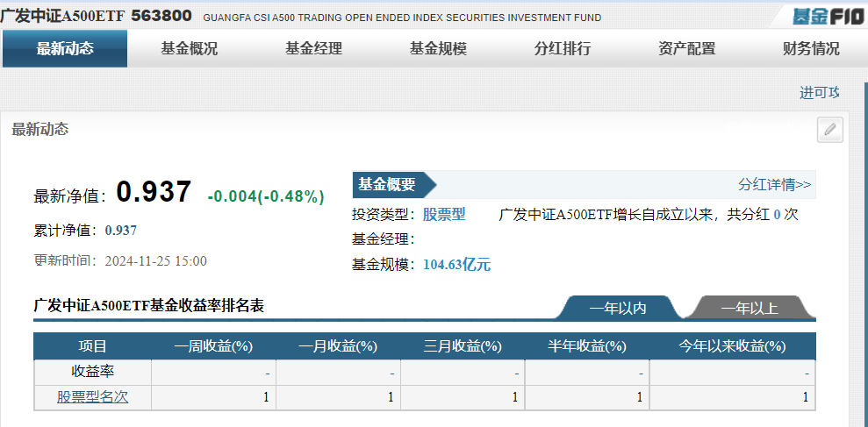Go to the 基金规模 tab
This screenshot has width=868, height=427.
(438, 49)
